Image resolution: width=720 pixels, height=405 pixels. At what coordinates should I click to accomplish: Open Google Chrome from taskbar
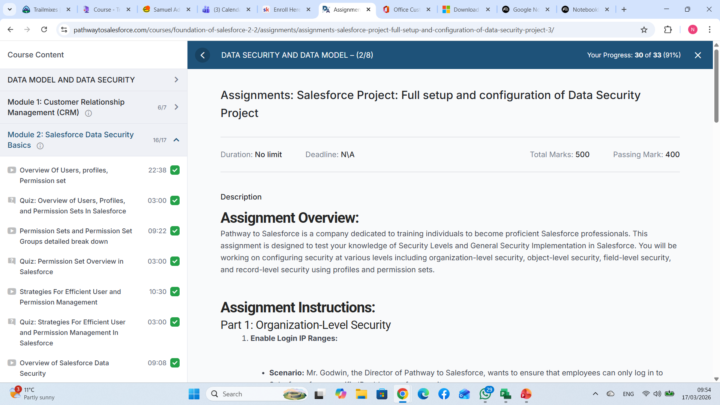click(403, 394)
